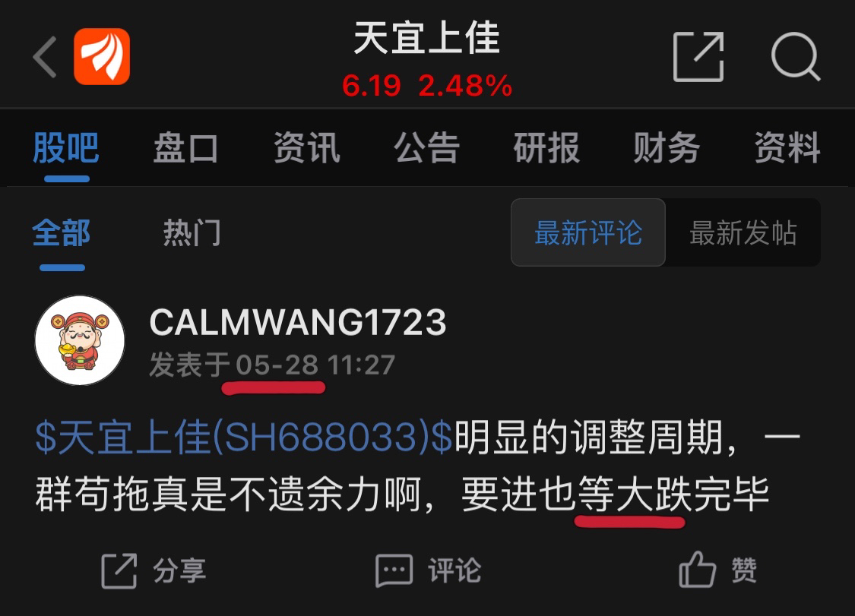Switch to 最新评论 sorting toggle
This screenshot has width=855, height=616.
(587, 232)
